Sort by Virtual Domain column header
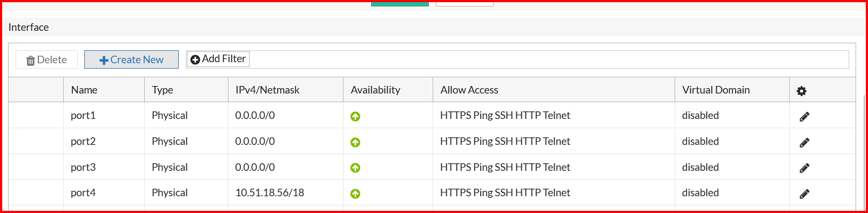868x213 pixels. coord(716,90)
